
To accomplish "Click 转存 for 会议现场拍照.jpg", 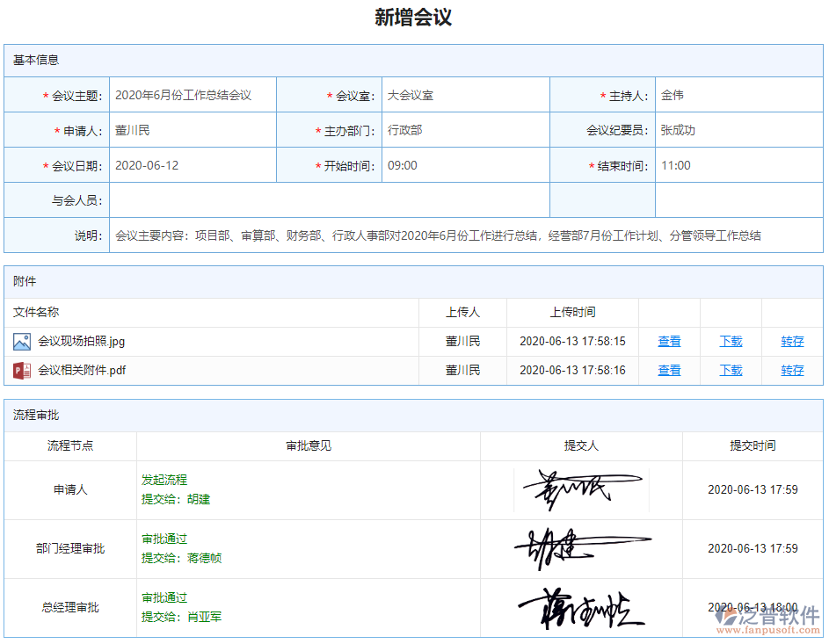I will (x=792, y=340).
